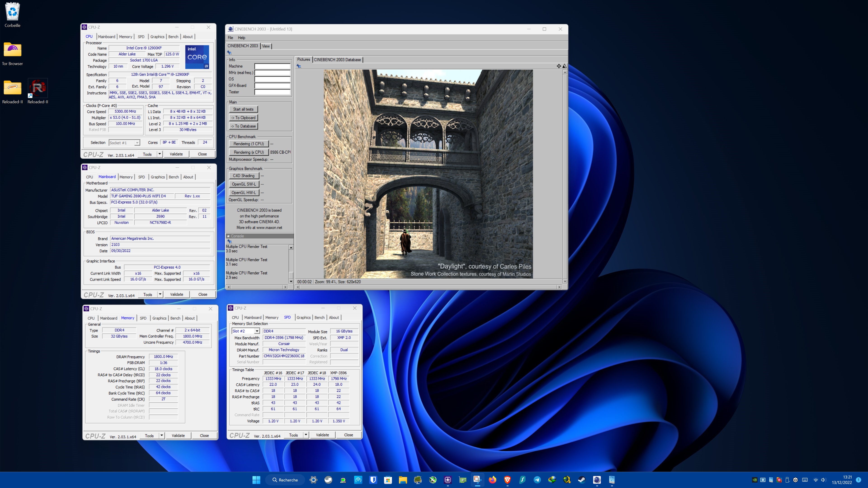Launch Brave browser from the taskbar

(507, 480)
